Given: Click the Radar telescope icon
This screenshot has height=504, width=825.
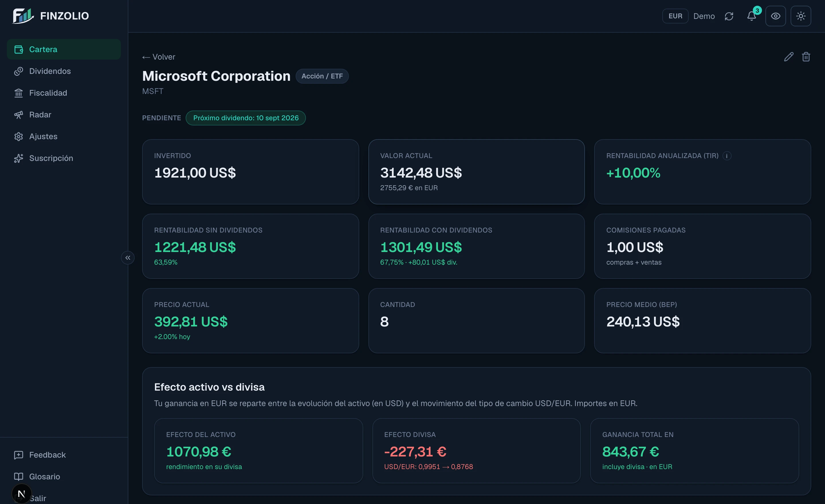Looking at the screenshot, I should click(x=19, y=115).
